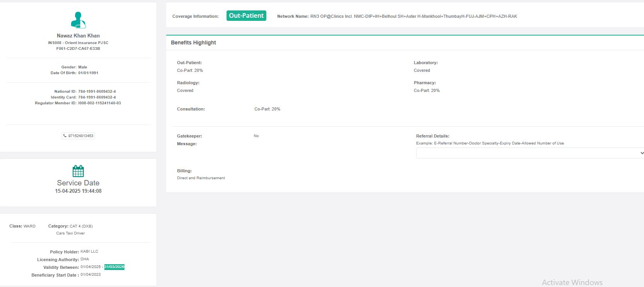
Task: Open the Referral Details dropdown
Action: coord(530,153)
